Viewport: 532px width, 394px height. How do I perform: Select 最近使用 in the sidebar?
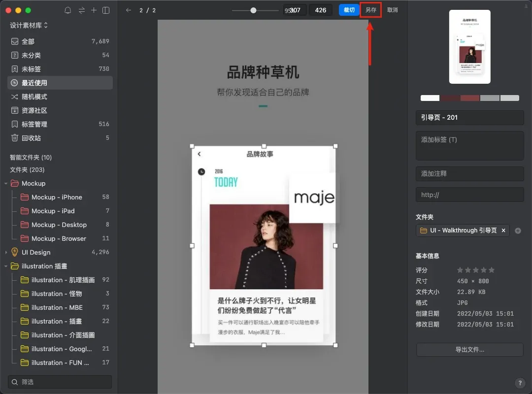pyautogui.click(x=60, y=83)
